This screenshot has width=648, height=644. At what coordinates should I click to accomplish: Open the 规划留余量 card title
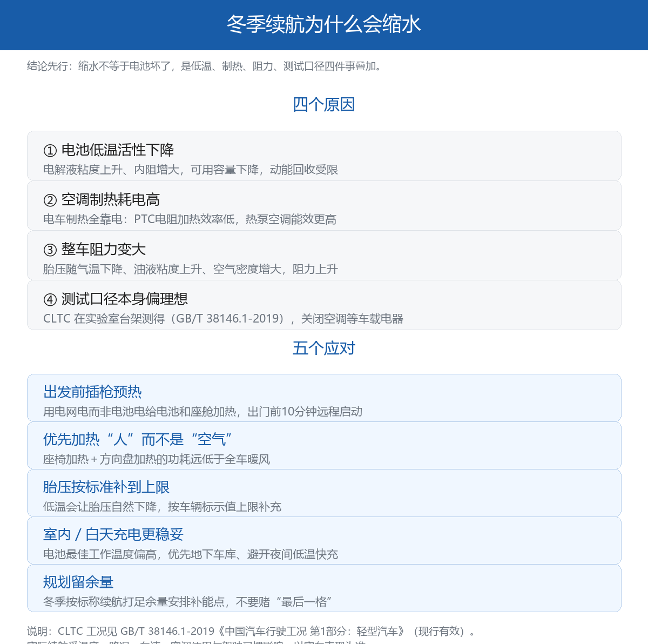pos(78,582)
